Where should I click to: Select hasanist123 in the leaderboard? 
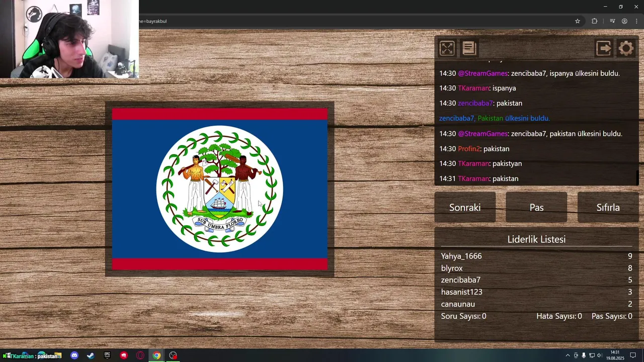click(x=462, y=292)
